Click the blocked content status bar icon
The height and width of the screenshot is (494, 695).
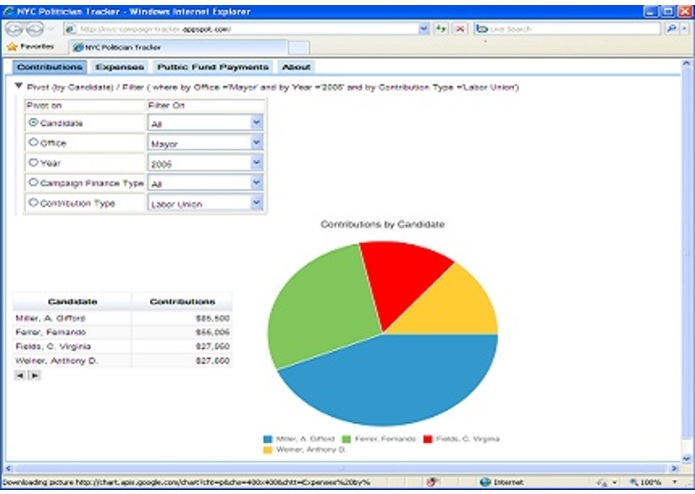(x=432, y=482)
